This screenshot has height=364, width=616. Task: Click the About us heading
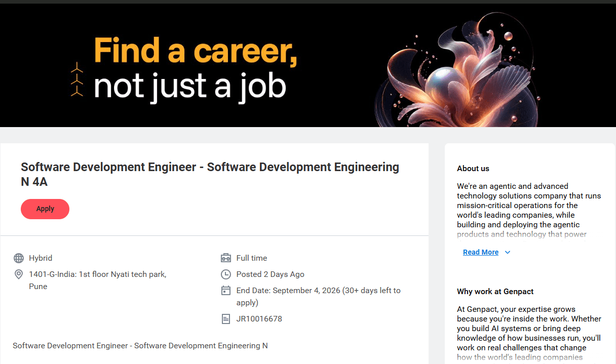pyautogui.click(x=473, y=169)
